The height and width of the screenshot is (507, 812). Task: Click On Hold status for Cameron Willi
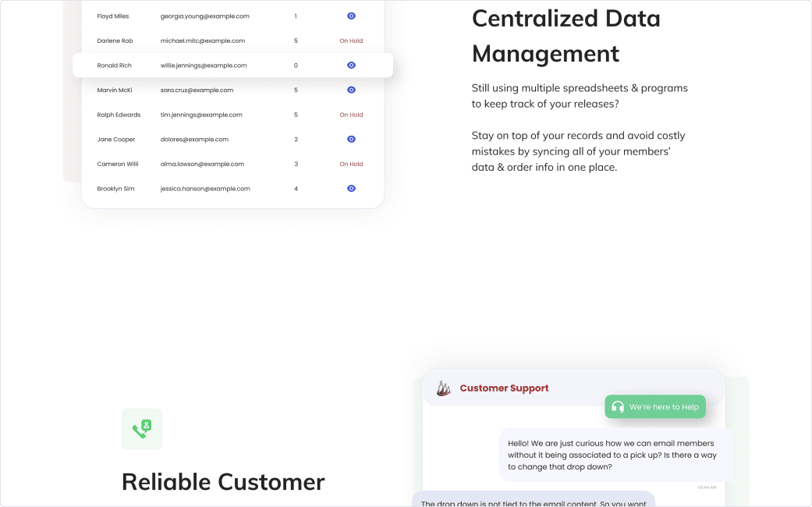click(351, 164)
